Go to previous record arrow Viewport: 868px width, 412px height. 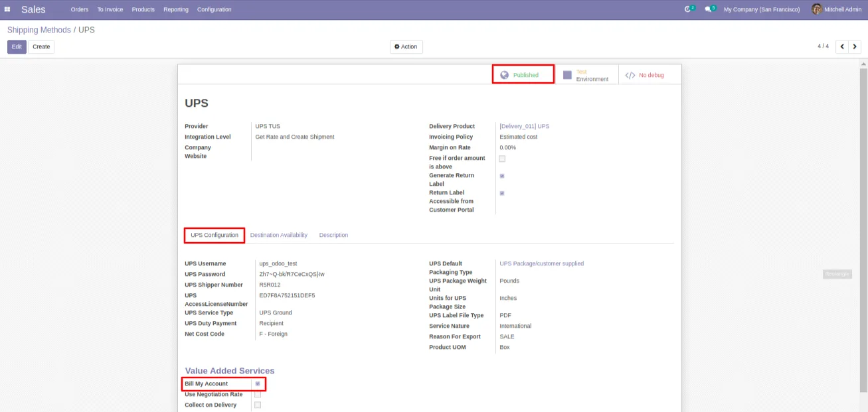tap(842, 46)
